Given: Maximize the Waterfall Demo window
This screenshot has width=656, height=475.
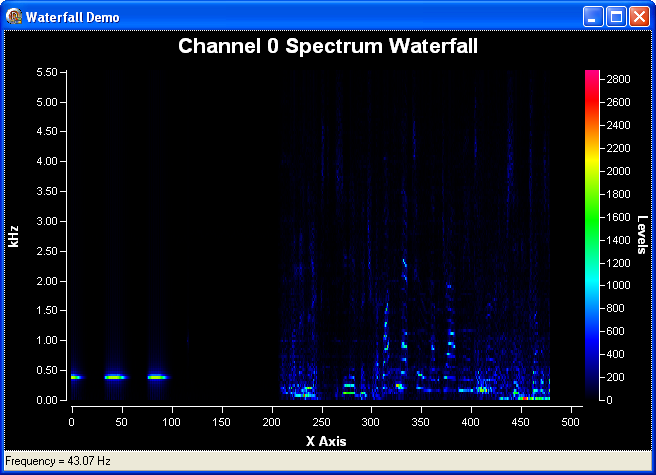Looking at the screenshot, I should pos(616,16).
